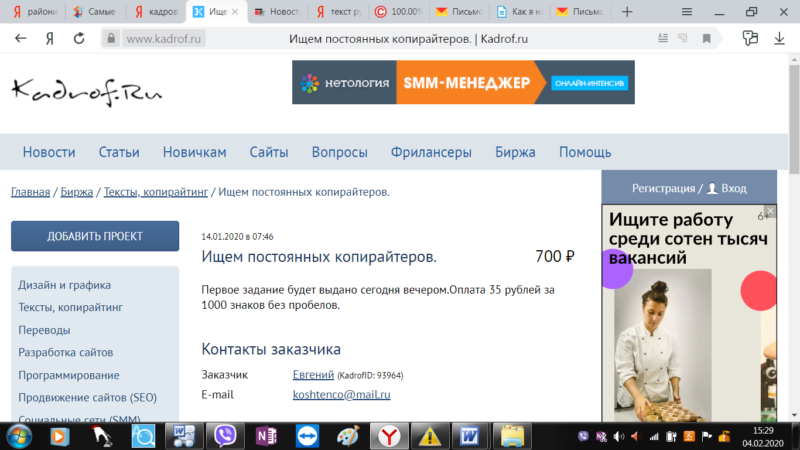Open Viber from the taskbar
Viewport: 800px width, 450px height.
pyautogui.click(x=224, y=436)
